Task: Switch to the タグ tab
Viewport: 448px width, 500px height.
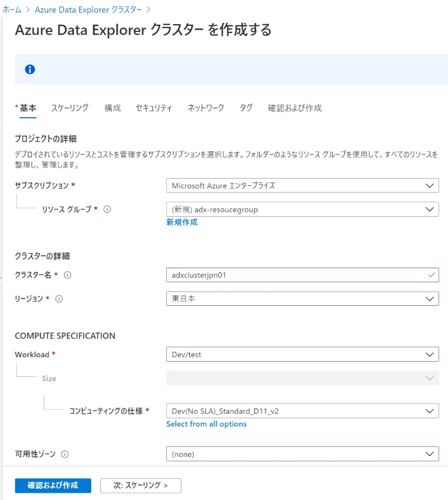Action: (x=246, y=108)
